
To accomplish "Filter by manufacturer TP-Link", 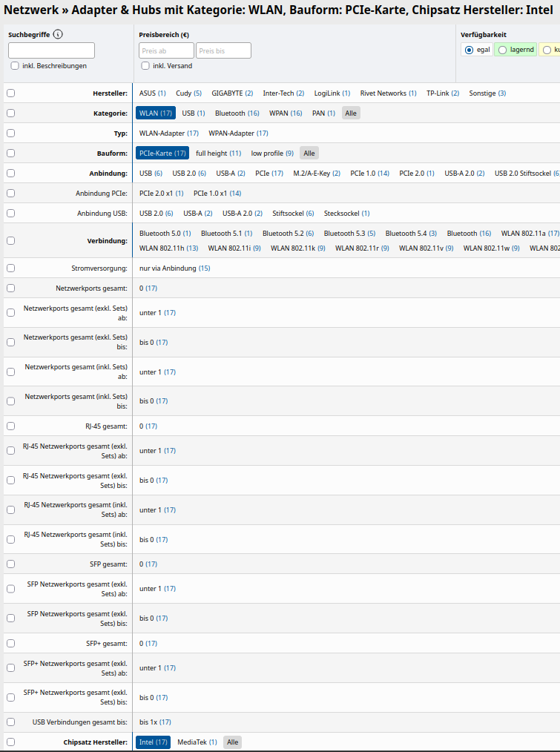I will click(x=443, y=93).
